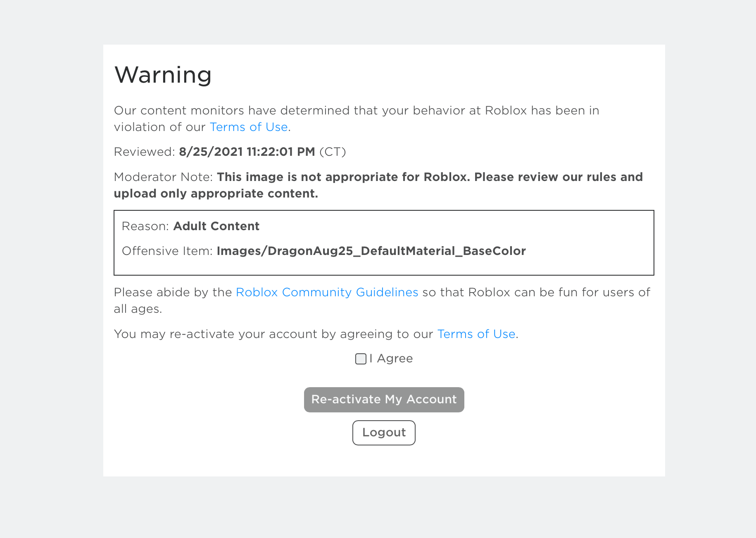Click the I Agree label text
This screenshot has width=756, height=538.
391,358
